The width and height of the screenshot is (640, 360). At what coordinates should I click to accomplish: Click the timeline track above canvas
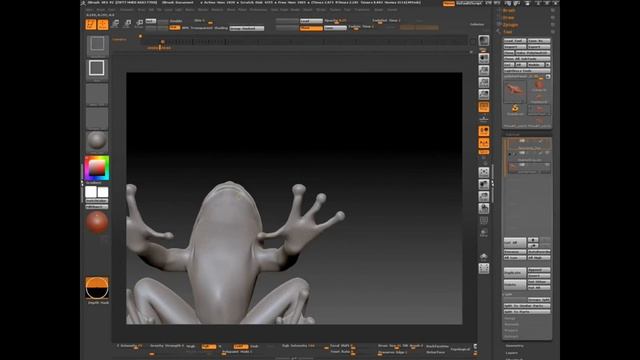tap(304, 42)
